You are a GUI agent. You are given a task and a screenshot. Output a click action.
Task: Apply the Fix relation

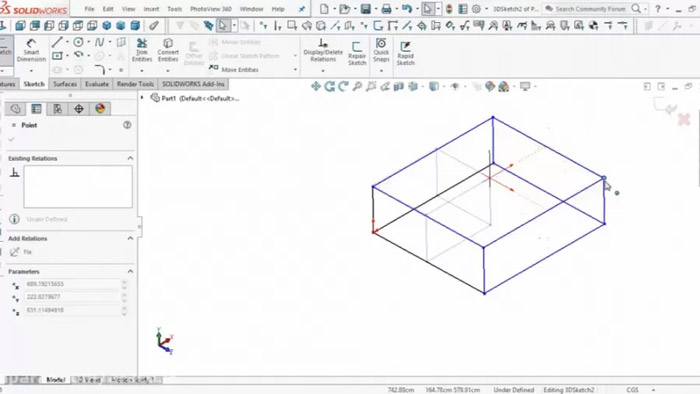pyautogui.click(x=22, y=252)
